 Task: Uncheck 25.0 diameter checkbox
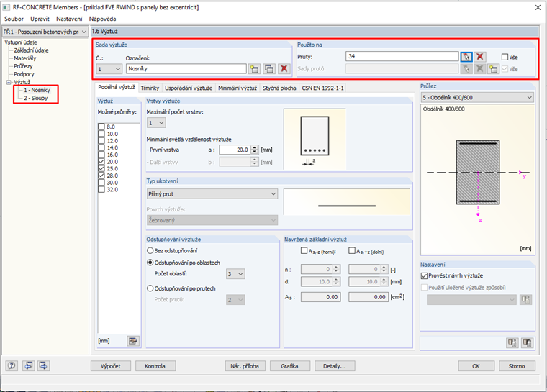101,168
